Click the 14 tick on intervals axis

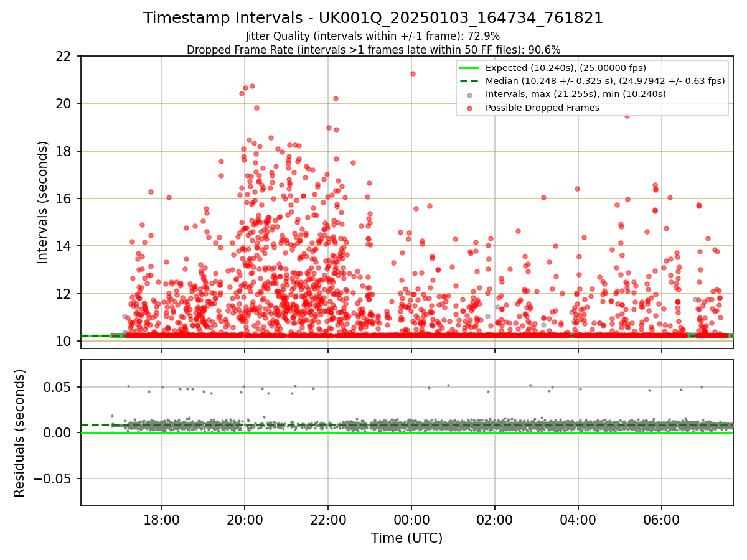click(x=65, y=246)
